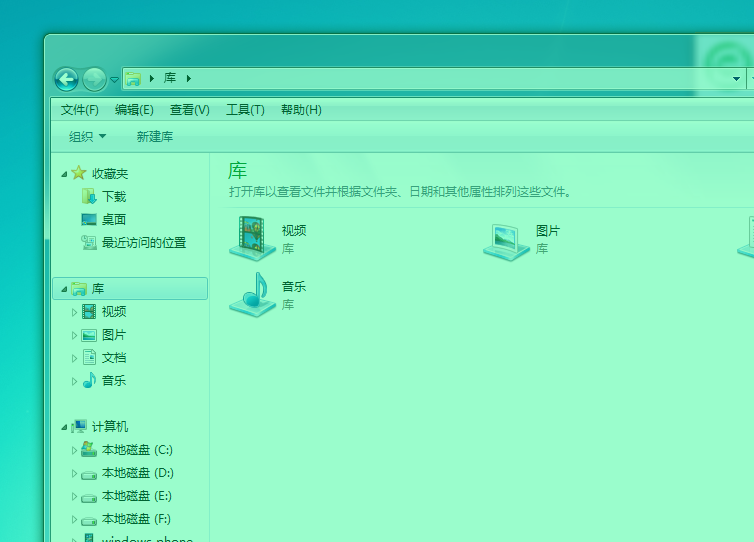Image resolution: width=754 pixels, height=542 pixels.
Task: Open the 文件(F) menu
Action: coord(79,110)
